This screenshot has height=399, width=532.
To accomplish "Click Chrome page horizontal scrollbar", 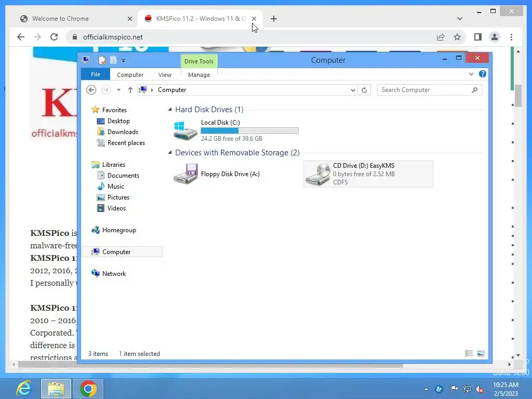I will click(210, 365).
